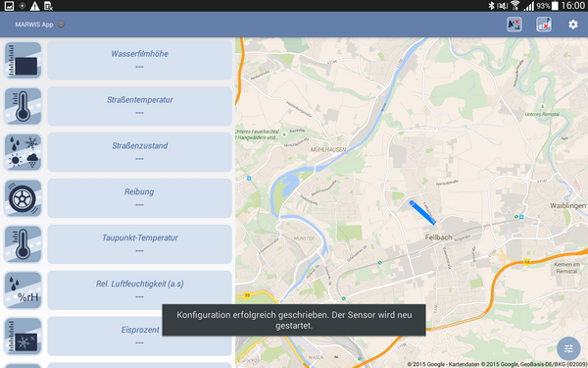Tap the blue route marker near Fellbach
The image size is (588, 368).
(x=422, y=213)
